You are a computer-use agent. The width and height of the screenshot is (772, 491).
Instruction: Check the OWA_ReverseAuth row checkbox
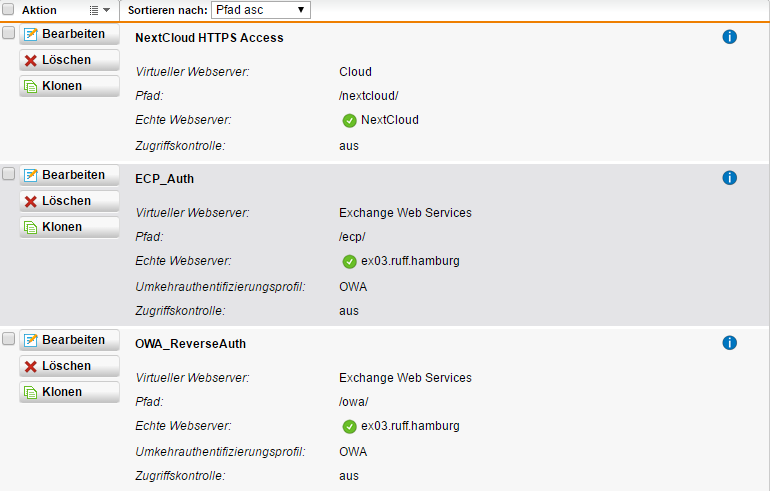click(9, 339)
